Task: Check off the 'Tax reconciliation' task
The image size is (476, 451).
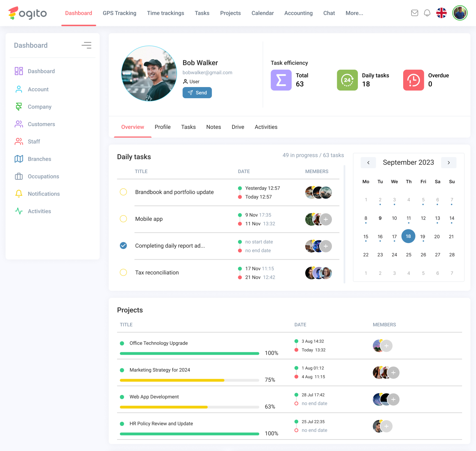Action: click(x=123, y=272)
